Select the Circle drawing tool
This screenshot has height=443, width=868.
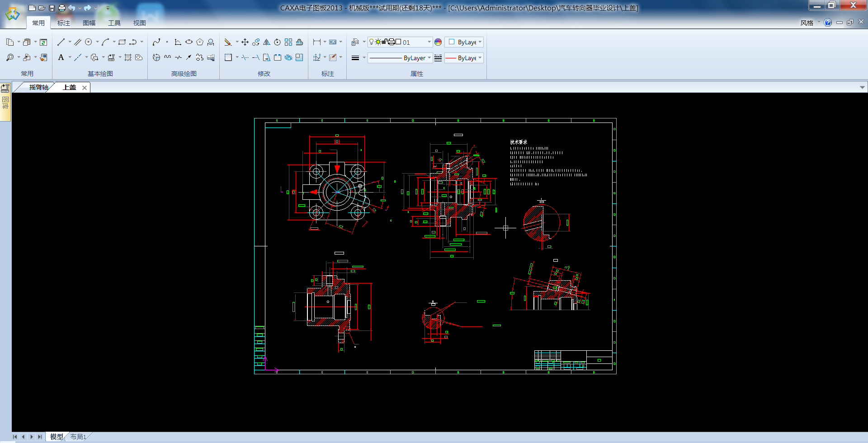pos(89,42)
